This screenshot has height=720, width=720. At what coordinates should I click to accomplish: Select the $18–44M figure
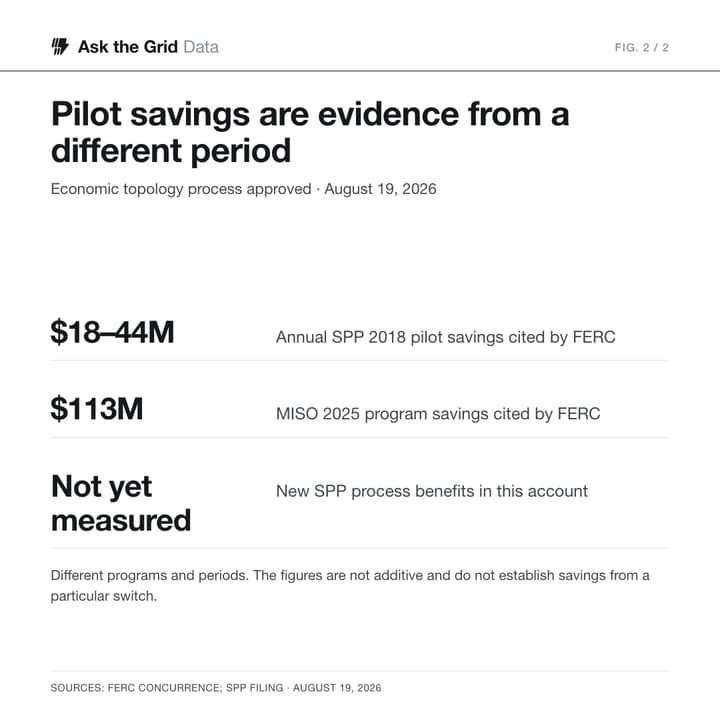pyautogui.click(x=112, y=332)
